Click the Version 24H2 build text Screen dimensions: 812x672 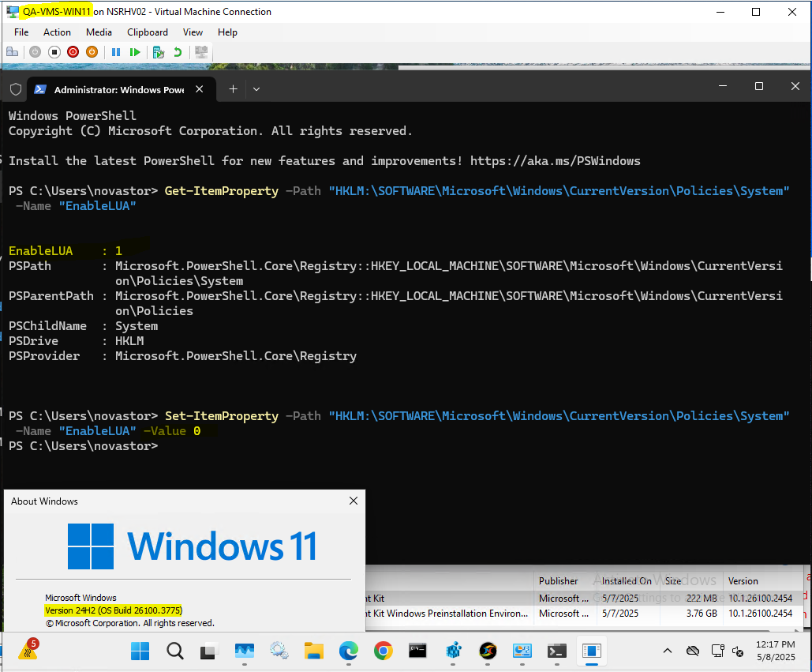point(114,610)
